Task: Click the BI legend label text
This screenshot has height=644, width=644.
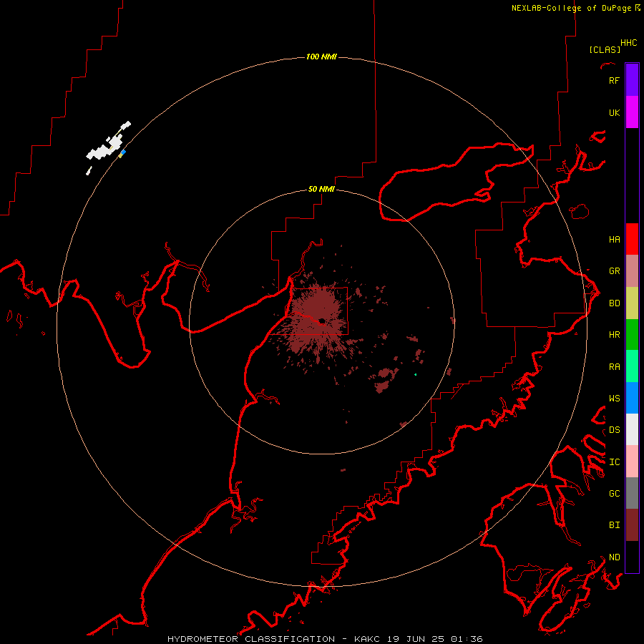Action: [x=614, y=525]
